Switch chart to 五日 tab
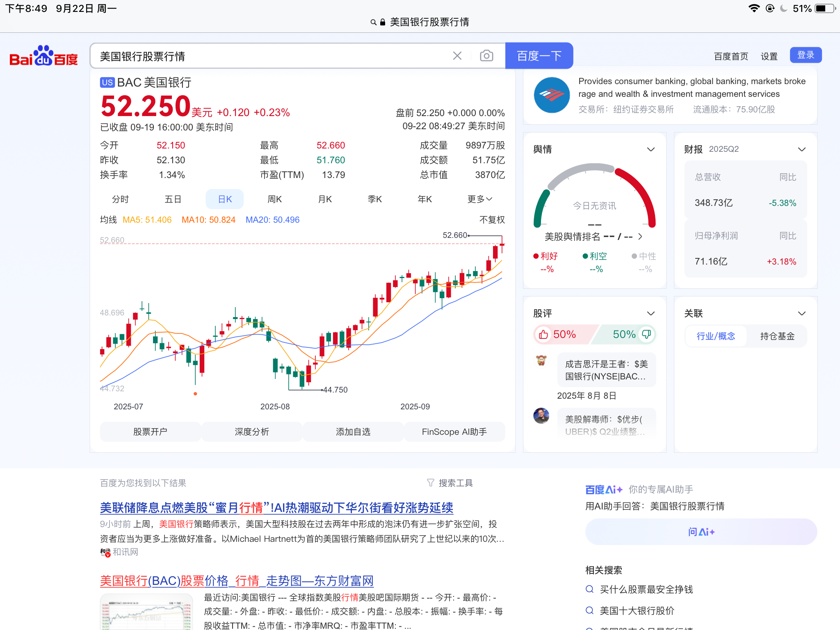This screenshot has height=630, width=840. point(173,199)
